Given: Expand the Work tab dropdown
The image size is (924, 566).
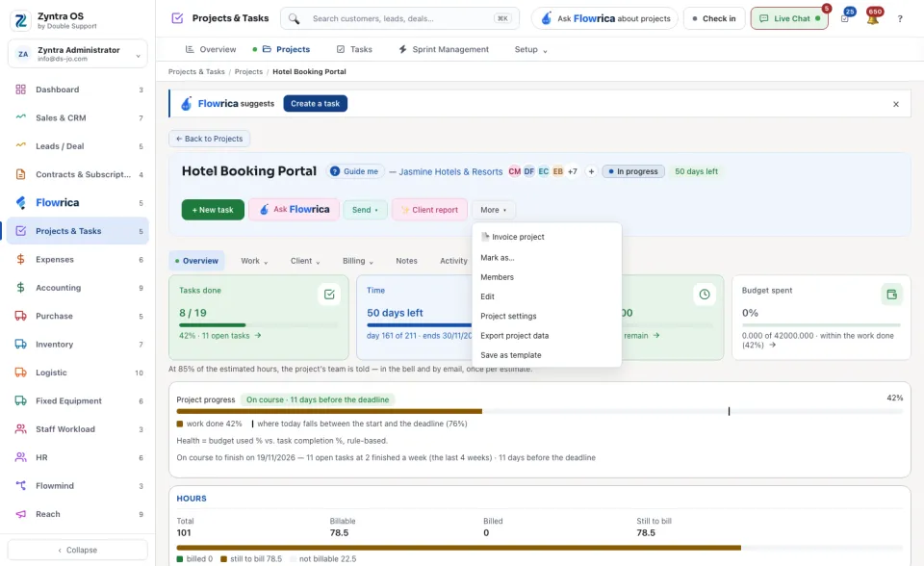Looking at the screenshot, I should (254, 261).
